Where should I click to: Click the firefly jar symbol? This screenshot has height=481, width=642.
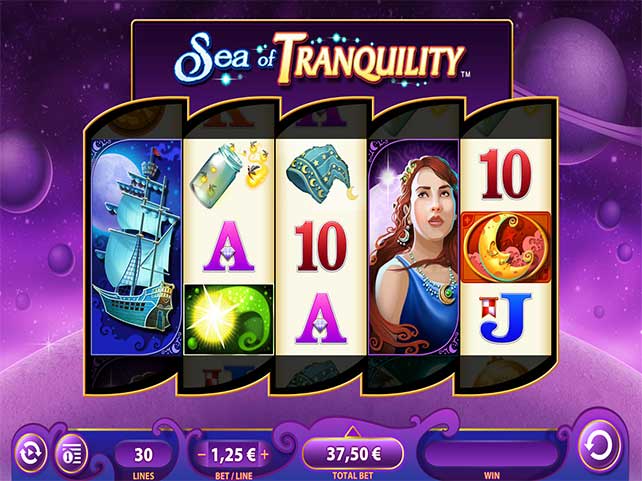pos(229,175)
